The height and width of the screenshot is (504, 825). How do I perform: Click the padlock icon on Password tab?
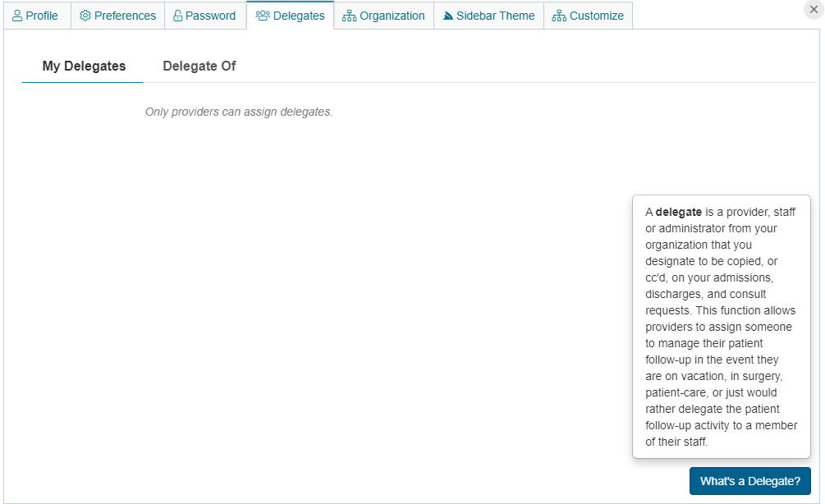point(177,16)
